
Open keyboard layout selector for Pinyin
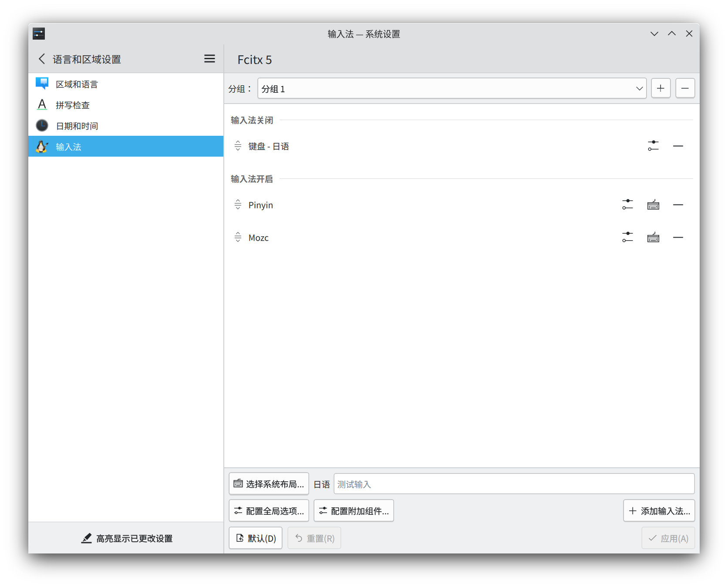click(x=653, y=205)
